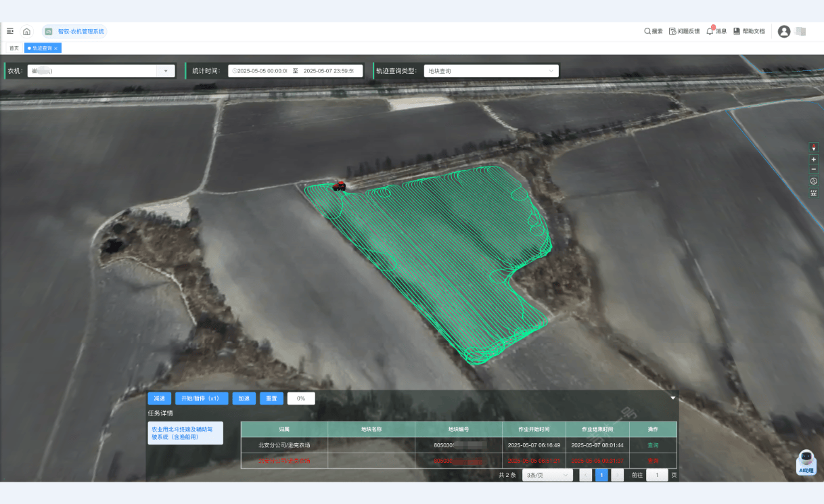The image size is (824, 504).
Task: Open the 搜索 search icon
Action: (653, 31)
